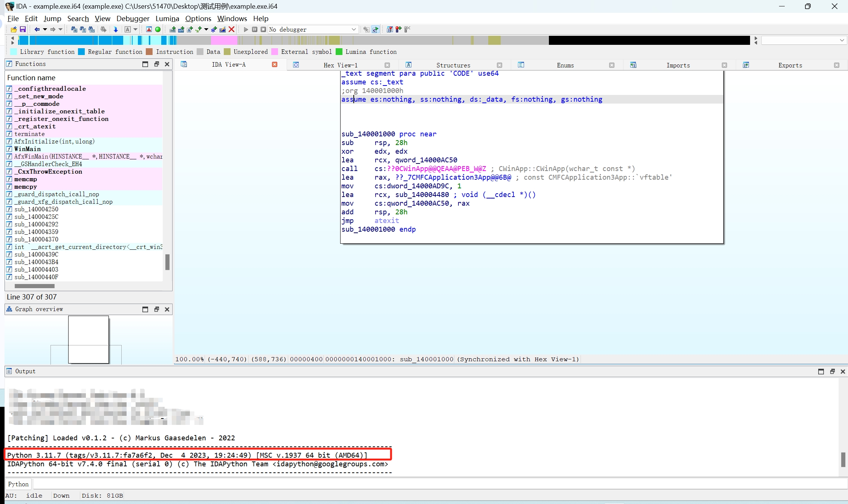Click the red warning triangle icon
The width and height of the screenshot is (848, 504).
pyautogui.click(x=149, y=29)
